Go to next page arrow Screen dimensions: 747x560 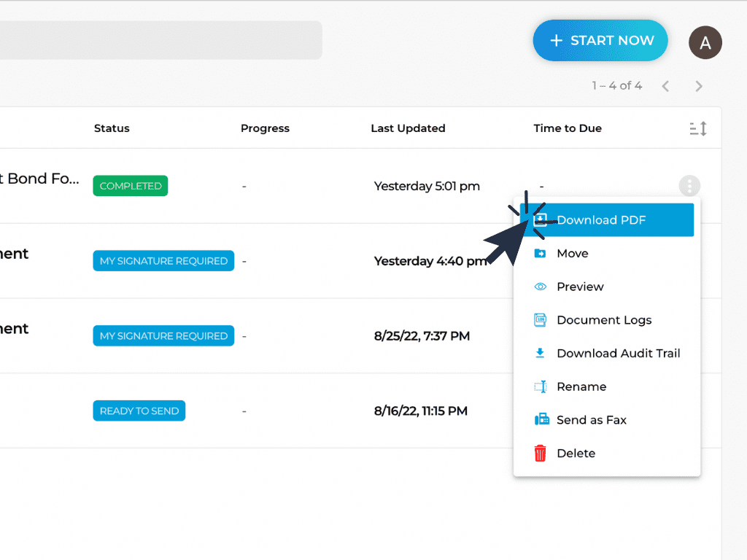[x=698, y=86]
